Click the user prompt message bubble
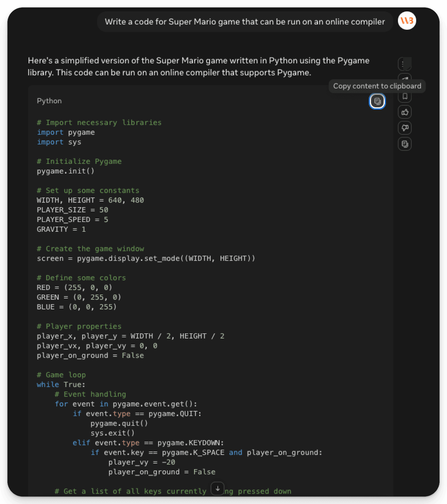 (244, 22)
